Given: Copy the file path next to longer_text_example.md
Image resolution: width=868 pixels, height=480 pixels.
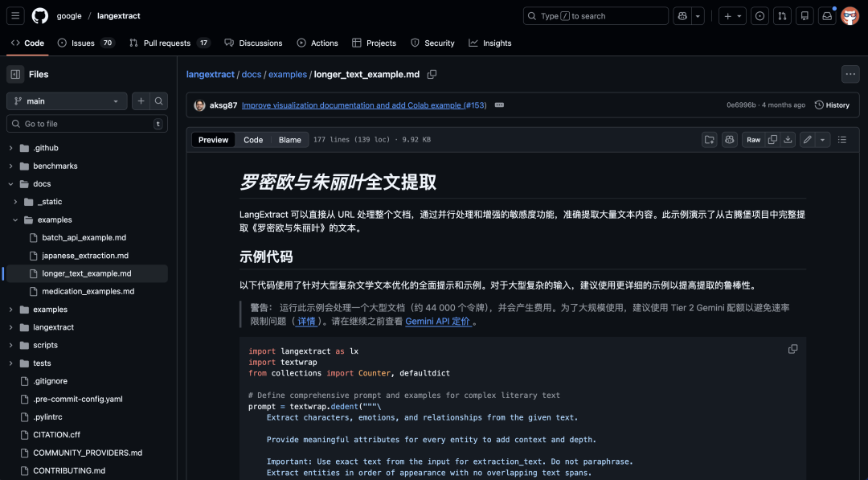Looking at the screenshot, I should (x=432, y=74).
